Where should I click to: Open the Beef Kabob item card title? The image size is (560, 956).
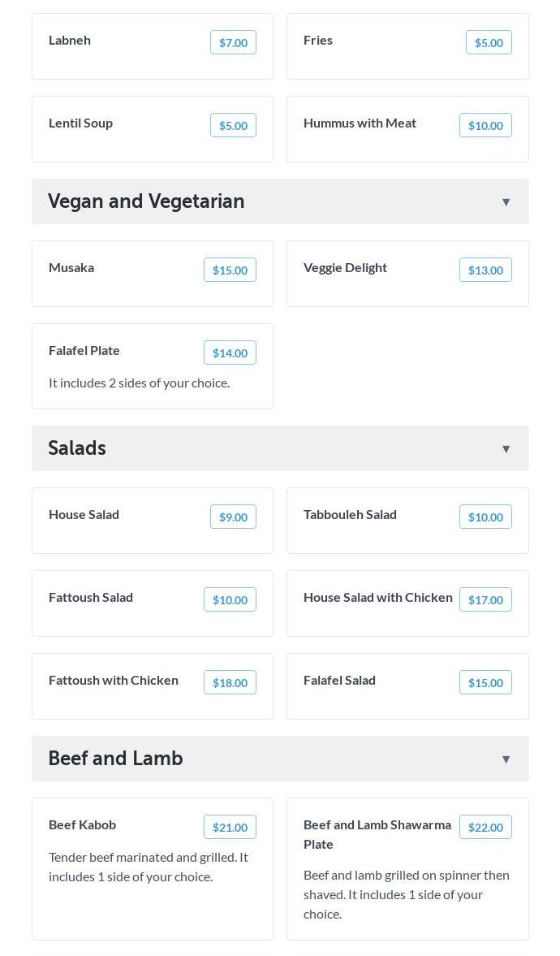coord(82,825)
